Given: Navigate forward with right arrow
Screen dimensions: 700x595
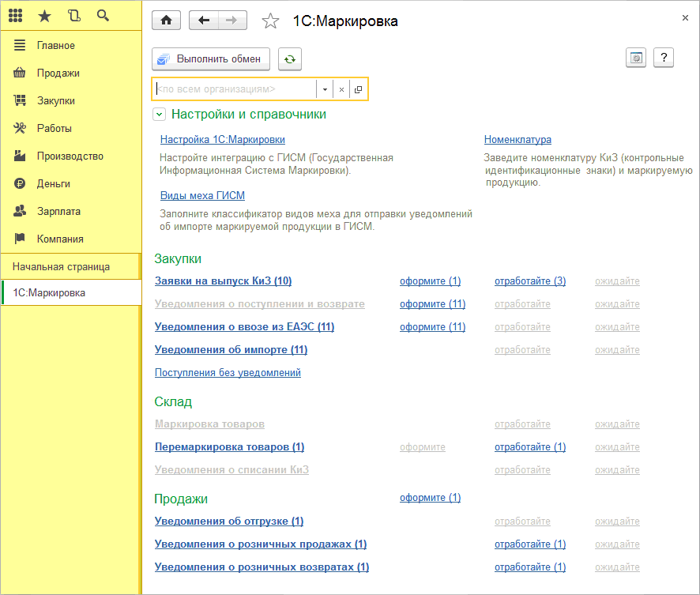Looking at the screenshot, I should (x=232, y=21).
